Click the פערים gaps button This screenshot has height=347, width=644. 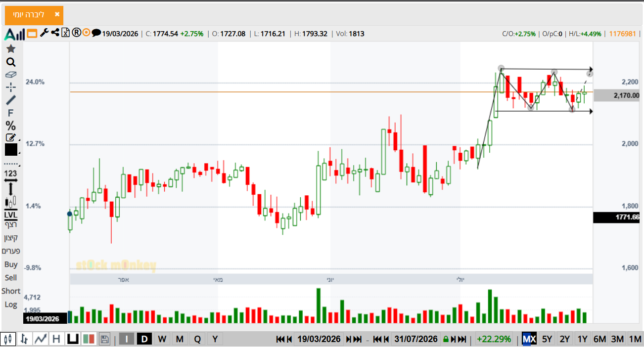pyautogui.click(x=11, y=251)
